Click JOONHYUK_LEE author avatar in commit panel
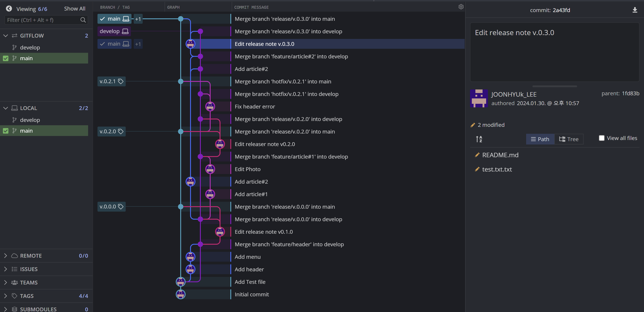The image size is (644, 312). click(479, 98)
